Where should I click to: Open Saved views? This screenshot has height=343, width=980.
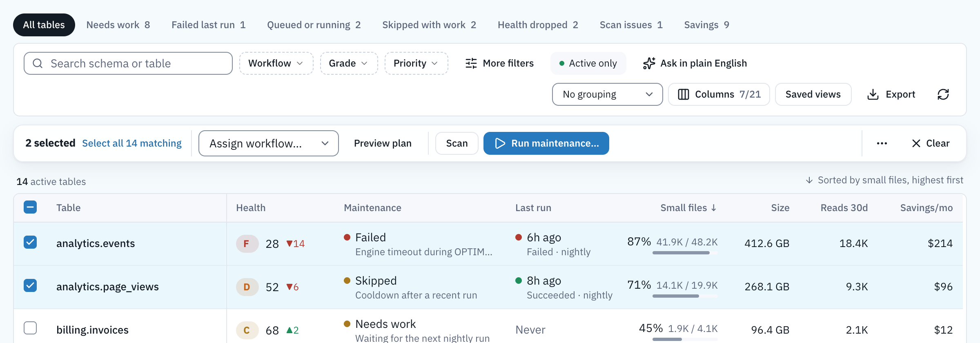coord(813,94)
